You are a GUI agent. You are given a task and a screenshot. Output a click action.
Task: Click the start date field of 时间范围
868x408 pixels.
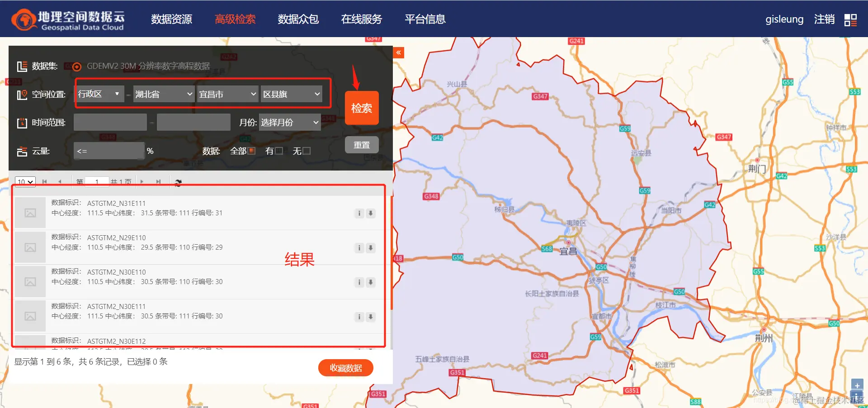tap(110, 122)
